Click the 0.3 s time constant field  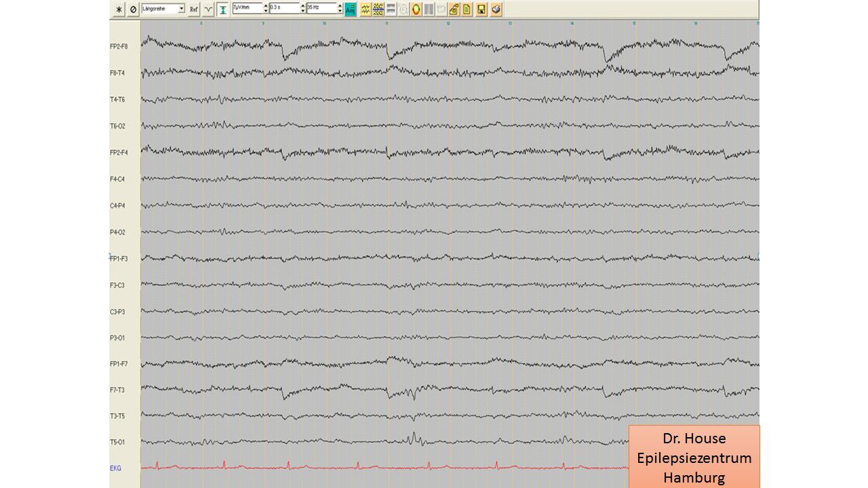(283, 9)
